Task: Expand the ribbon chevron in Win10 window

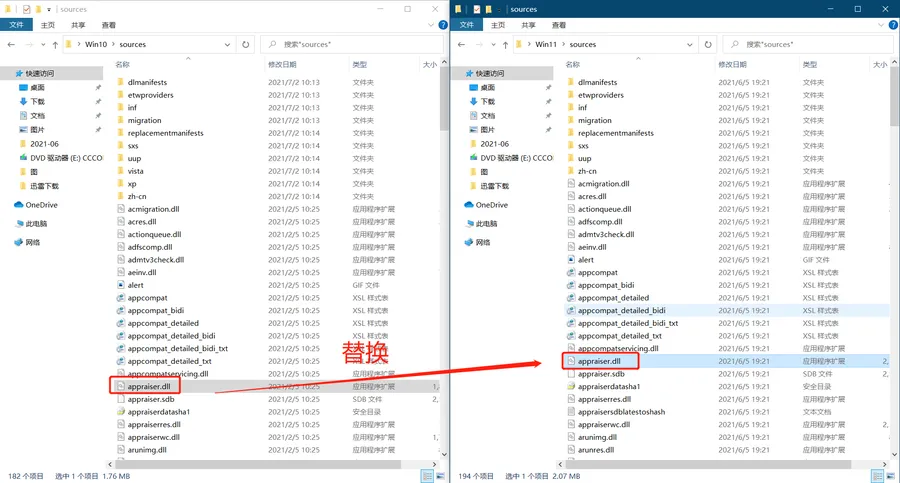Action: 431,25
